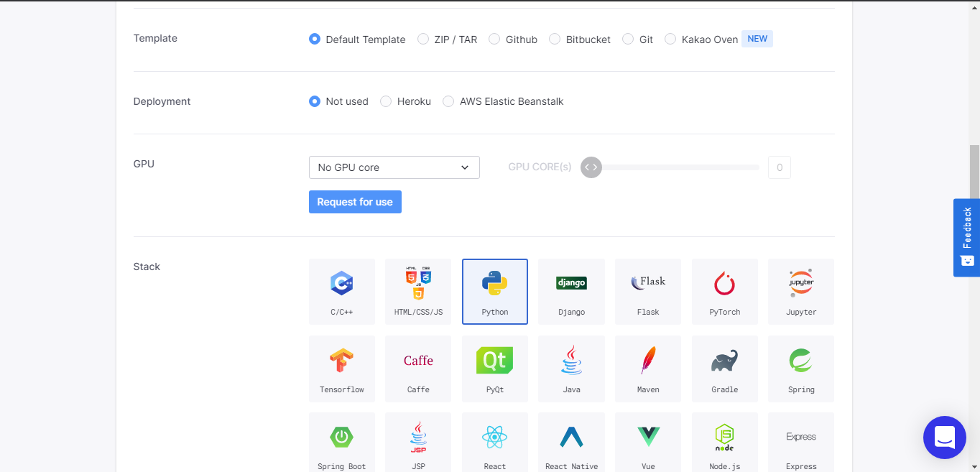Open the chat messenger bubble icon

tap(944, 437)
